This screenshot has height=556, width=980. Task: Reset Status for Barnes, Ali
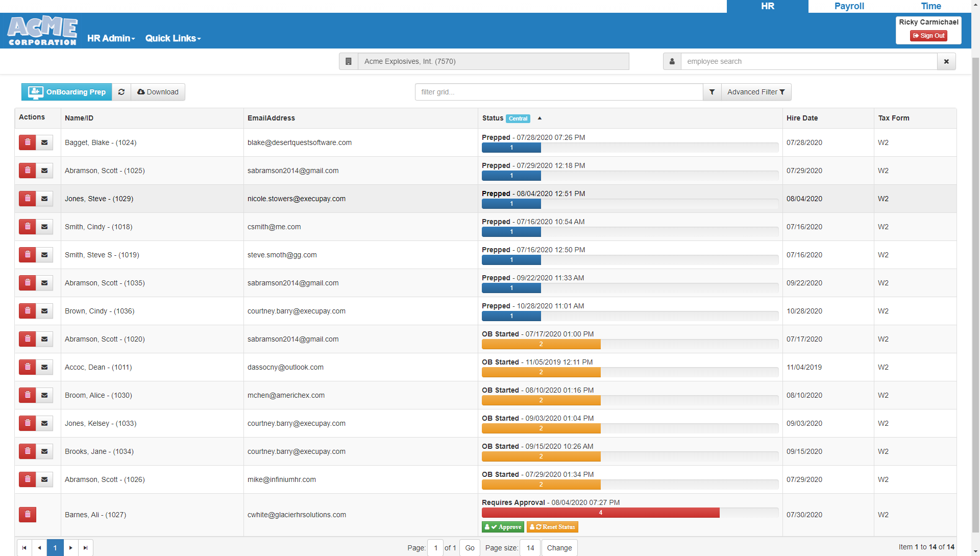(x=552, y=527)
